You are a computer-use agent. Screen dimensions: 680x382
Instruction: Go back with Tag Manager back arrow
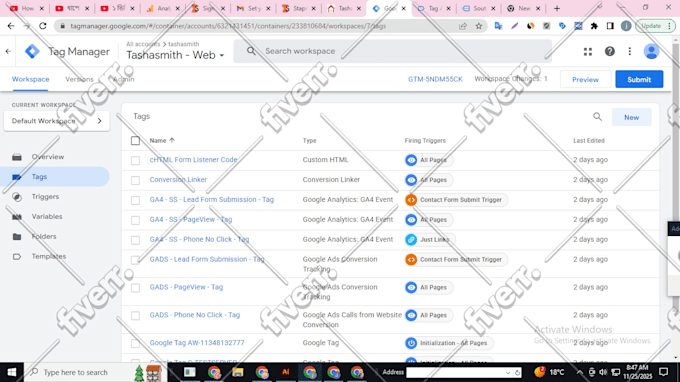pyautogui.click(x=8, y=51)
